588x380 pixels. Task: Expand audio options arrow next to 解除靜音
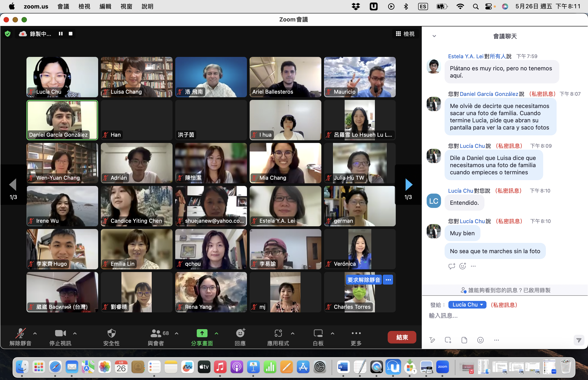click(x=35, y=334)
